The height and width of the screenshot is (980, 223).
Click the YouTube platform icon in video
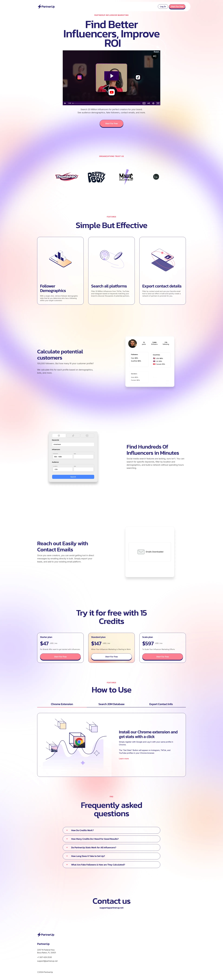(115, 95)
